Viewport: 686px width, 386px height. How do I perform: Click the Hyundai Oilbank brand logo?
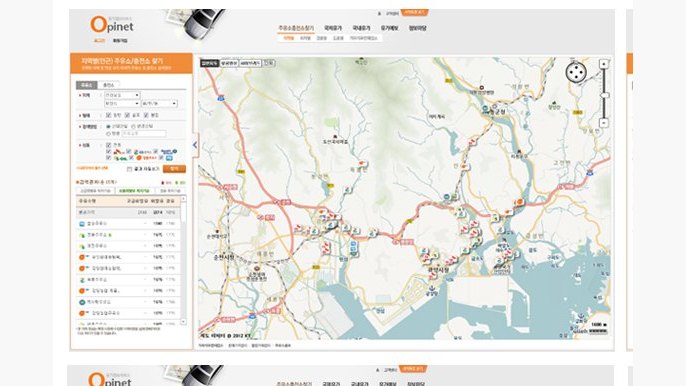click(168, 151)
